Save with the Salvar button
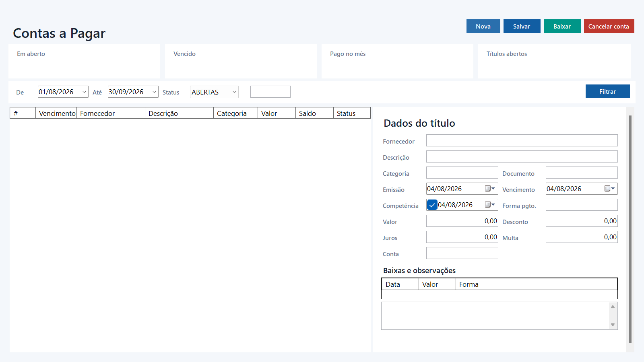Viewport: 644px width, 362px height. click(x=522, y=26)
